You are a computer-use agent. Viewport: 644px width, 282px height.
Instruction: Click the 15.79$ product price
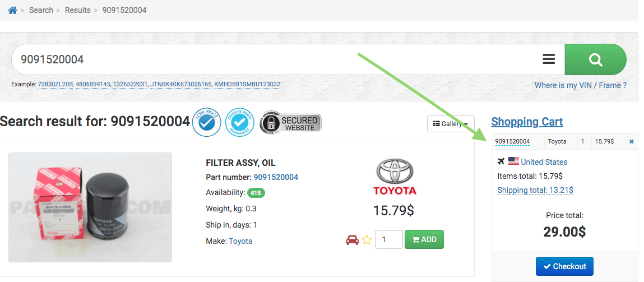[x=393, y=210]
